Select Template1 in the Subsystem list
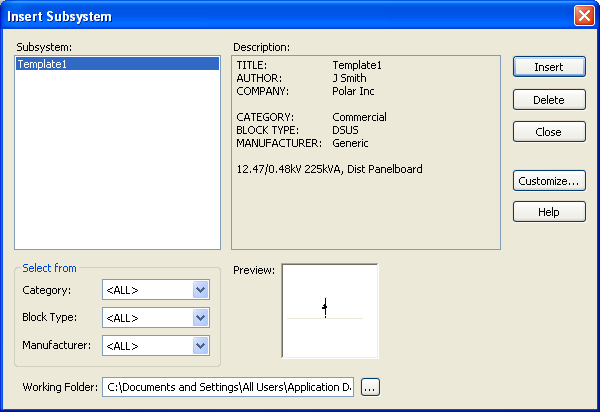 coord(117,64)
